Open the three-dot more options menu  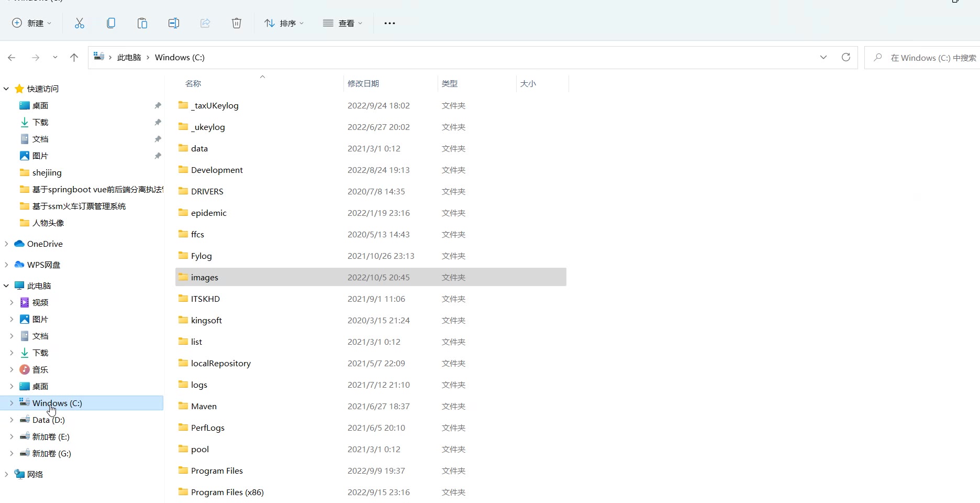tap(389, 23)
